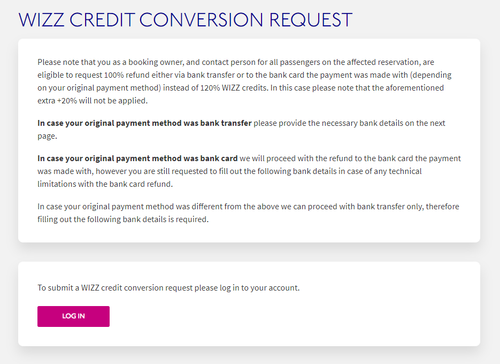This screenshot has width=500, height=364.
Task: Click the 'log in to your account' phrase
Action: 259,288
